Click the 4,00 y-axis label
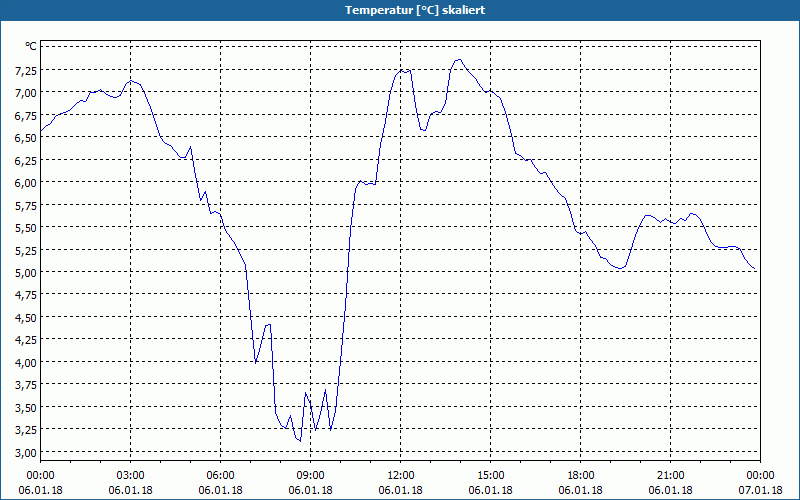Image resolution: width=800 pixels, height=500 pixels. pos(26,362)
